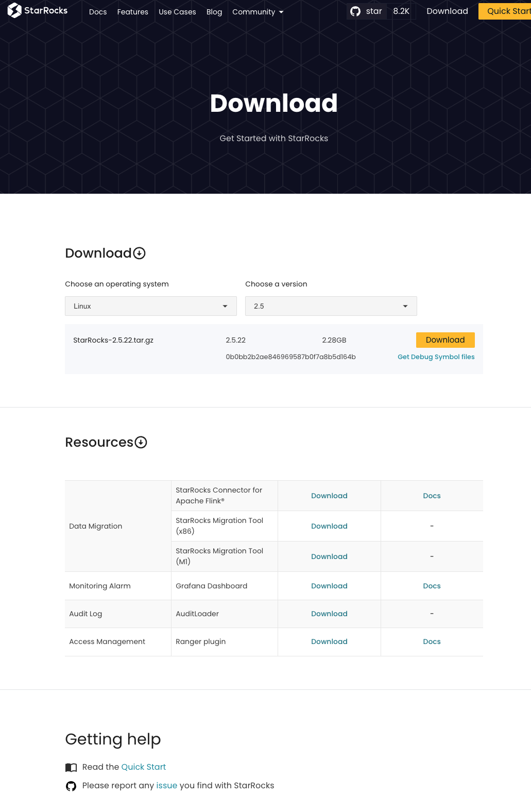Click the Grafana Dashboard name cell
531x812 pixels.
[225, 586]
